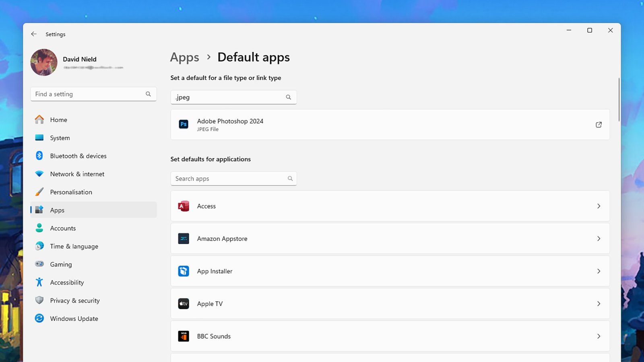Open Network & internet settings
644x362 pixels.
93,174
